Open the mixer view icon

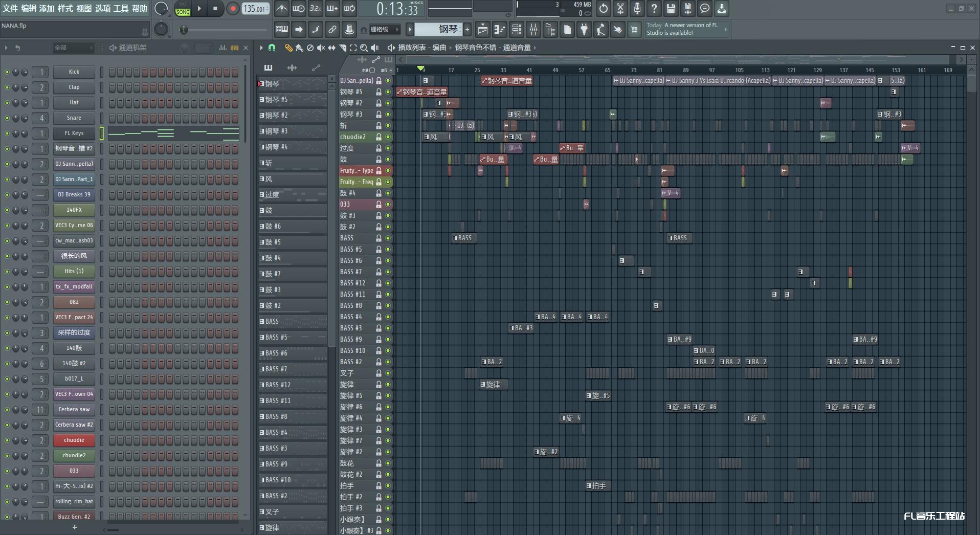click(x=533, y=30)
